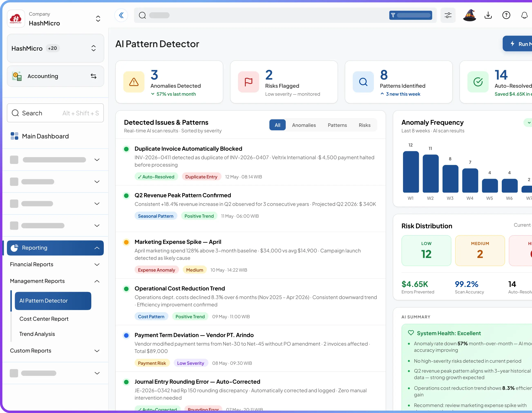The image size is (532, 413).
Task: Go to Main Dashboard
Action: tap(45, 136)
